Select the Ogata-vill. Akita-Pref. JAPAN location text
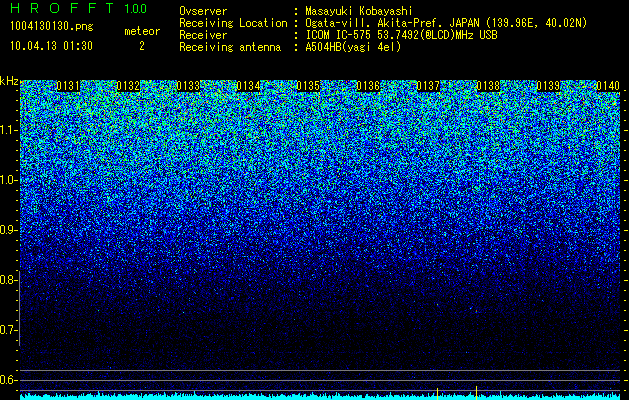 pyautogui.click(x=446, y=23)
